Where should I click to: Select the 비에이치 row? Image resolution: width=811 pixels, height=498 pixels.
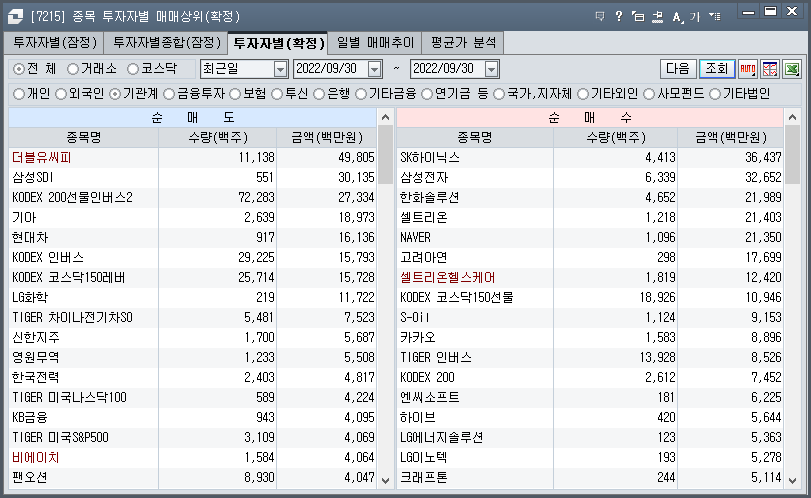(192, 458)
